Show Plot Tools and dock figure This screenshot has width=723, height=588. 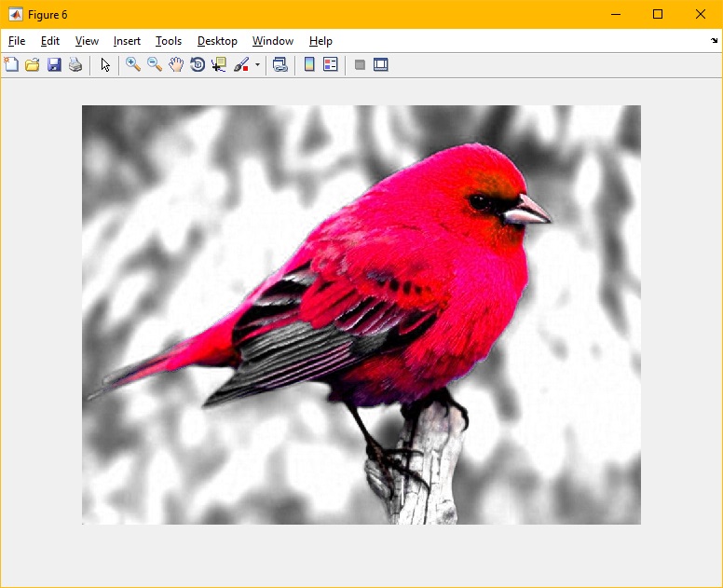point(381,64)
